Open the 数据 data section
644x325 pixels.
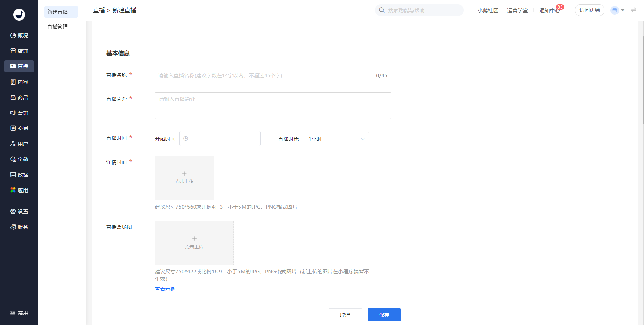click(x=19, y=175)
